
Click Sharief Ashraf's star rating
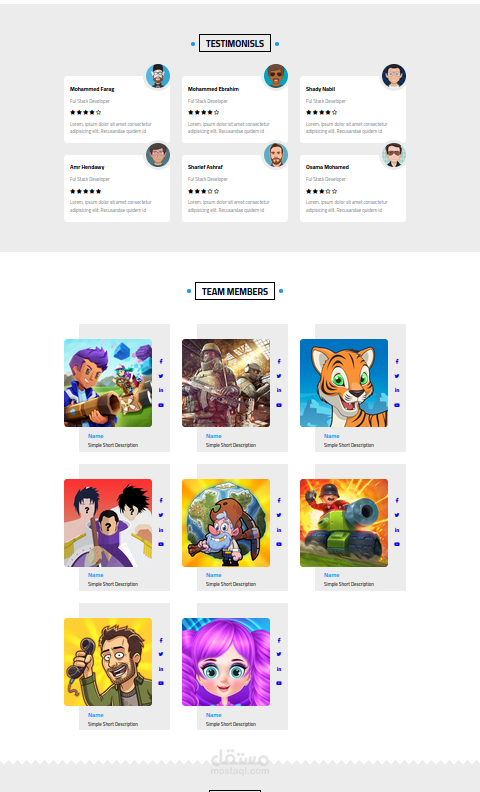204,191
